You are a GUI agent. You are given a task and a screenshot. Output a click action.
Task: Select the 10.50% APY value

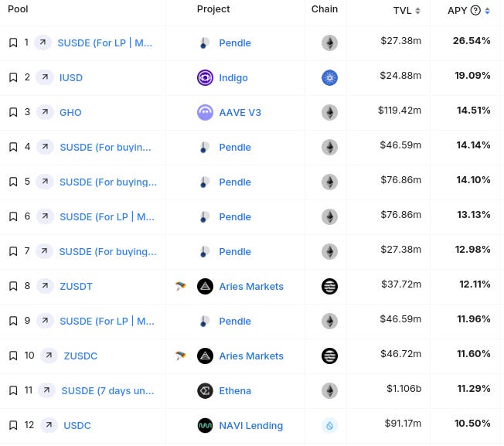472,423
